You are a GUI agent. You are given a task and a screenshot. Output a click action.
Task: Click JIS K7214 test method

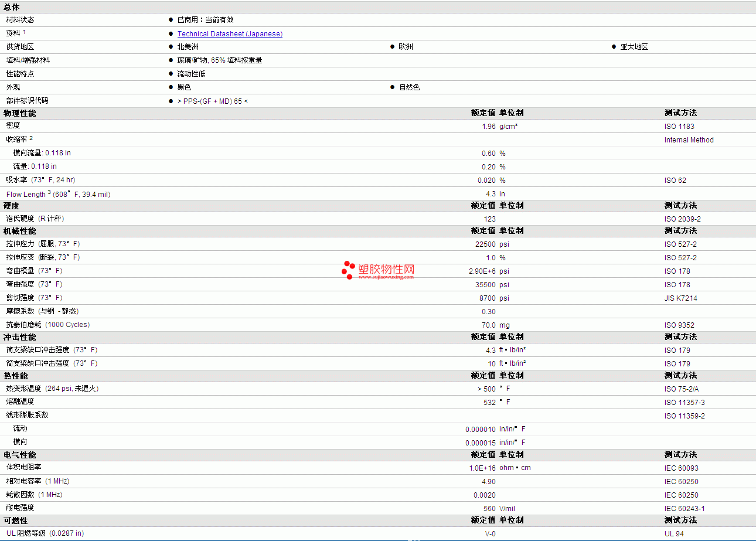tap(681, 298)
